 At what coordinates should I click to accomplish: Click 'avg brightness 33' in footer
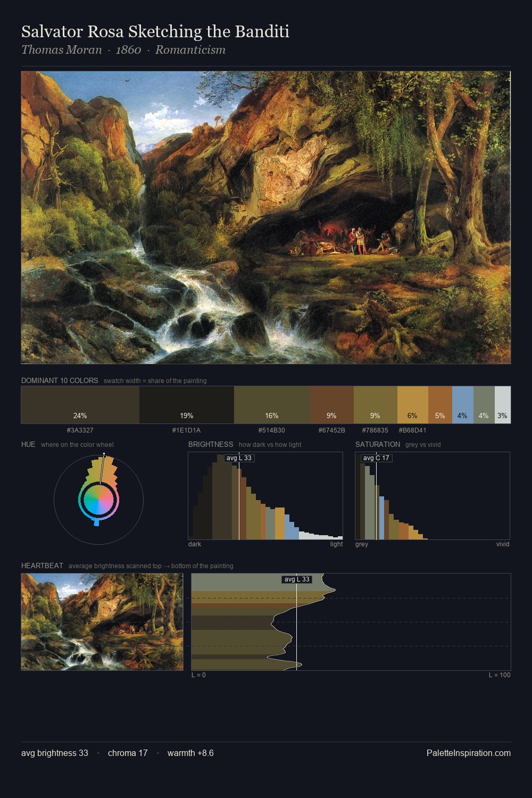pyautogui.click(x=55, y=753)
